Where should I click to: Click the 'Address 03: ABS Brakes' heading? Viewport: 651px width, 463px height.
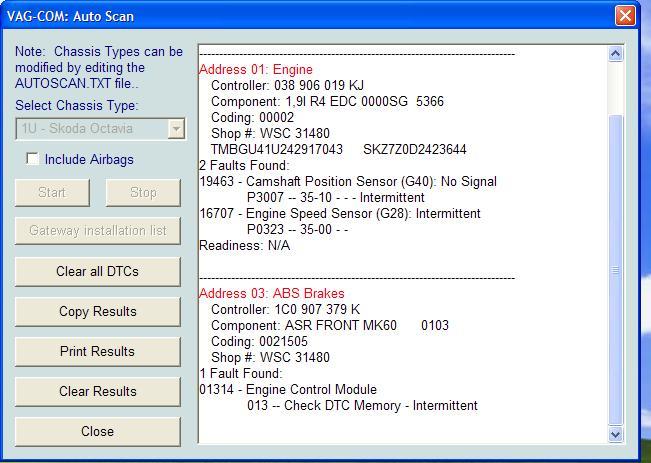click(272, 293)
